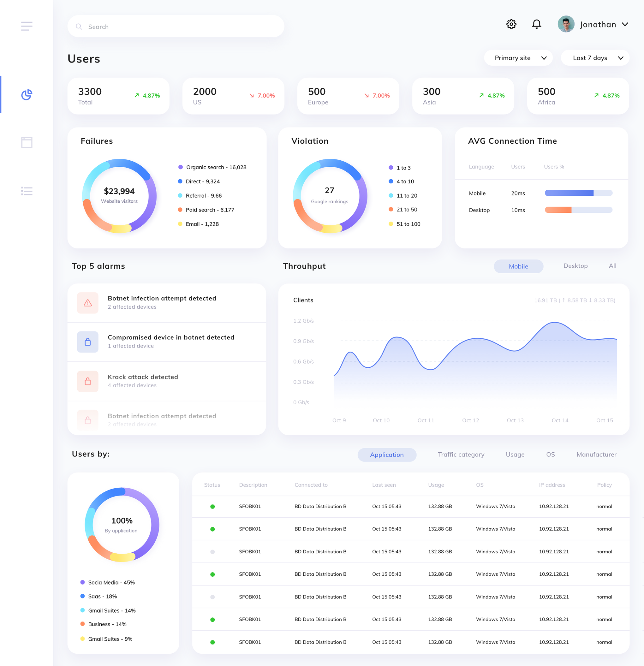Viewport: 644px width, 666px height.
Task: Open the list view sidebar icon
Action: tap(27, 191)
